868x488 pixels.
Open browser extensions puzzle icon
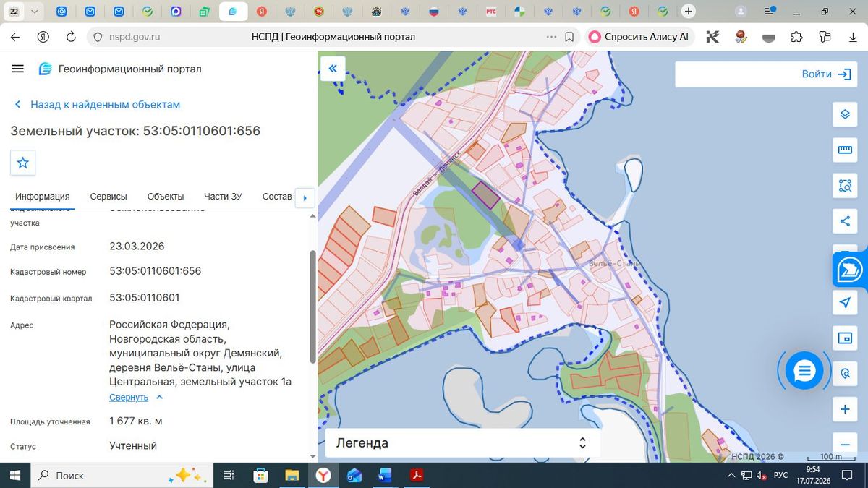[x=796, y=37]
